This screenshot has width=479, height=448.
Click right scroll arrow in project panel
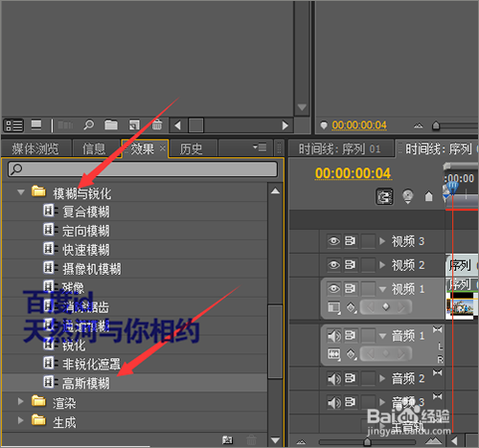285,125
